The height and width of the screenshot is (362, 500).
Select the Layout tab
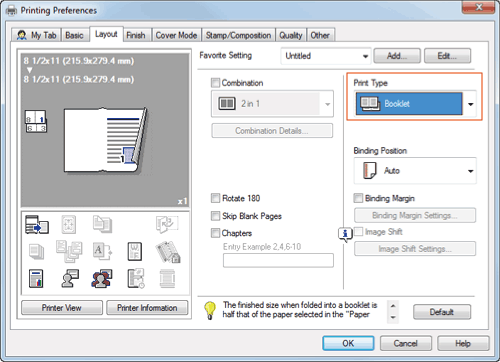pos(106,34)
